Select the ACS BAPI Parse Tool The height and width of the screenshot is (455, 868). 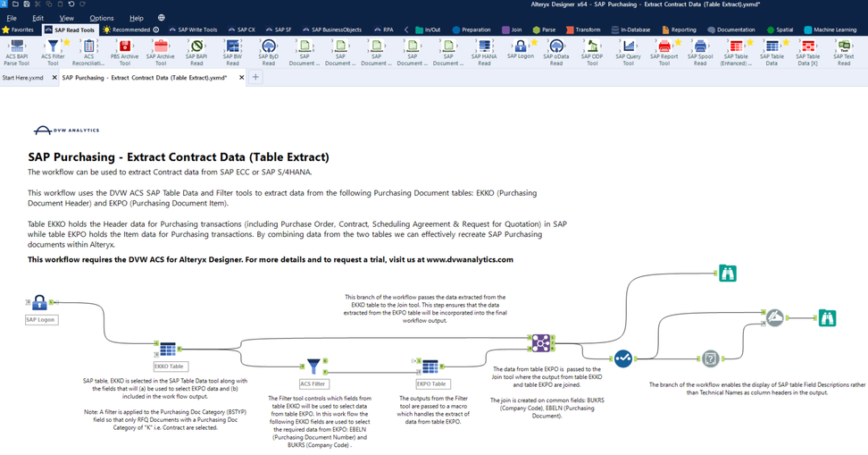click(17, 53)
